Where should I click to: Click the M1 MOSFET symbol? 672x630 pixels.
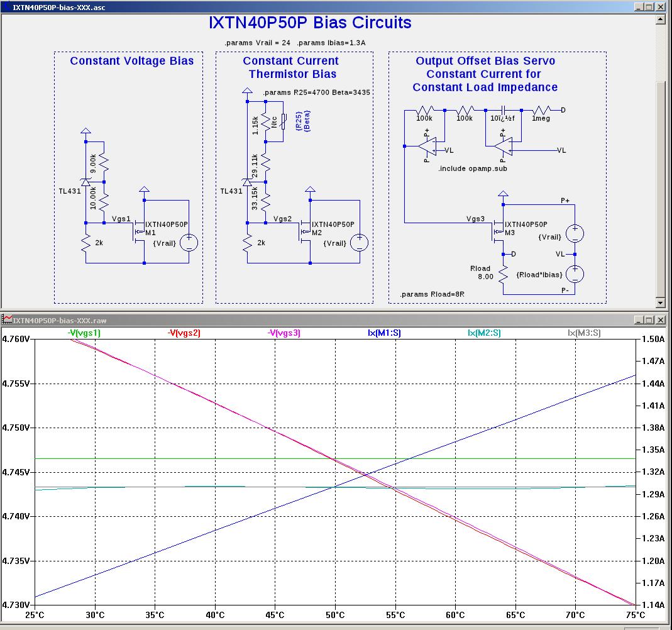pyautogui.click(x=140, y=232)
